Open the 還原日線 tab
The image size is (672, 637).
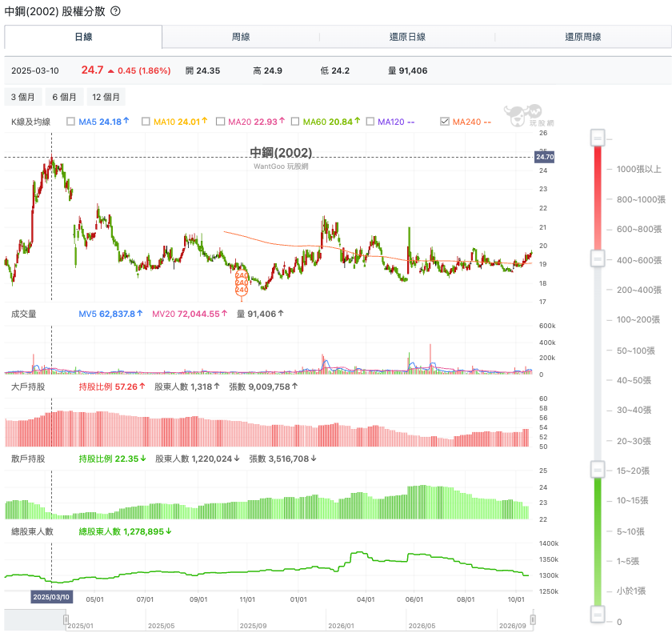[x=407, y=37]
